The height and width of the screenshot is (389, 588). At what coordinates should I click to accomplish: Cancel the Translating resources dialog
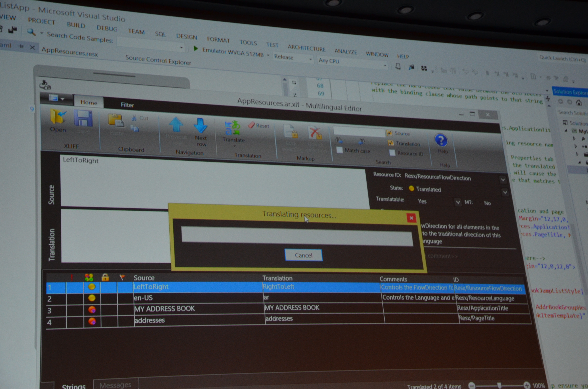click(303, 255)
